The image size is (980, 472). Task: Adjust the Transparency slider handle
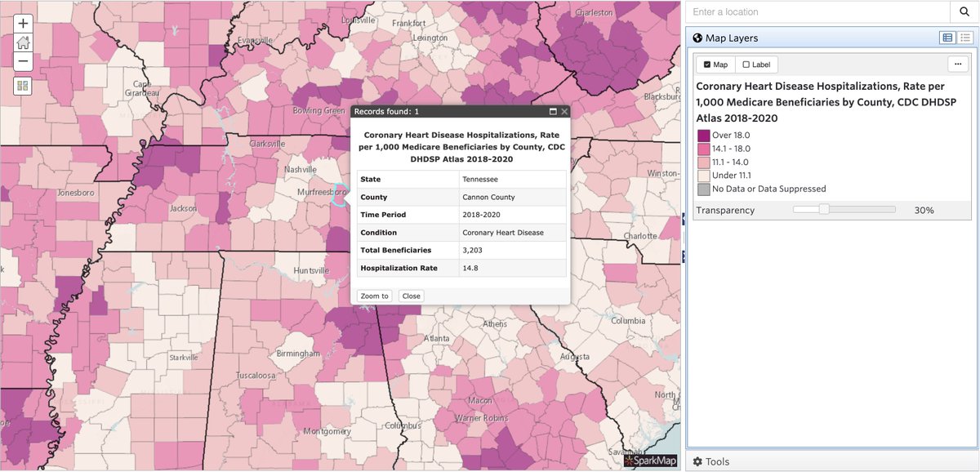click(824, 210)
